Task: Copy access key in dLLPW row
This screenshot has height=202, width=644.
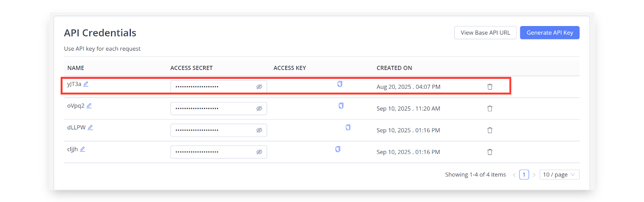Action: point(348,127)
